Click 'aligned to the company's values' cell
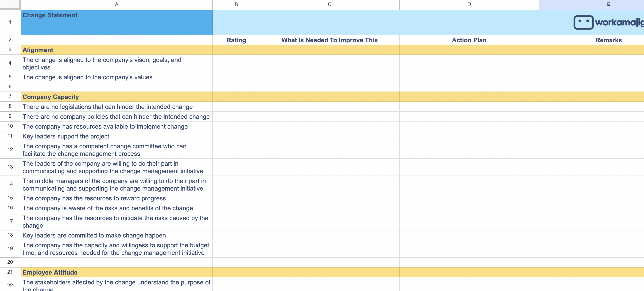The image size is (644, 291). point(117,77)
